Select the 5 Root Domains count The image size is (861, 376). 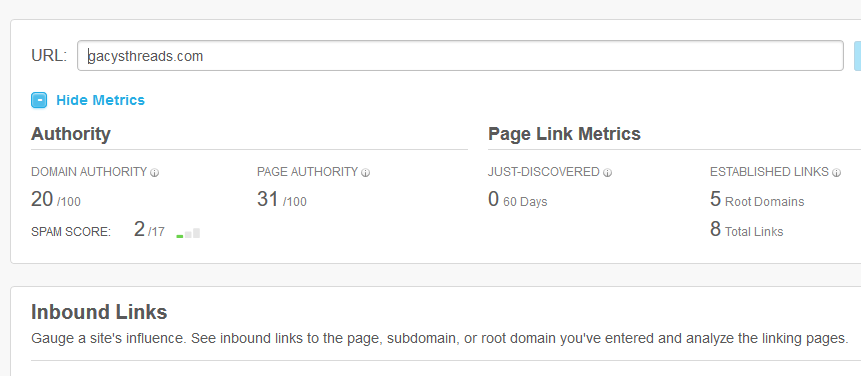(757, 199)
